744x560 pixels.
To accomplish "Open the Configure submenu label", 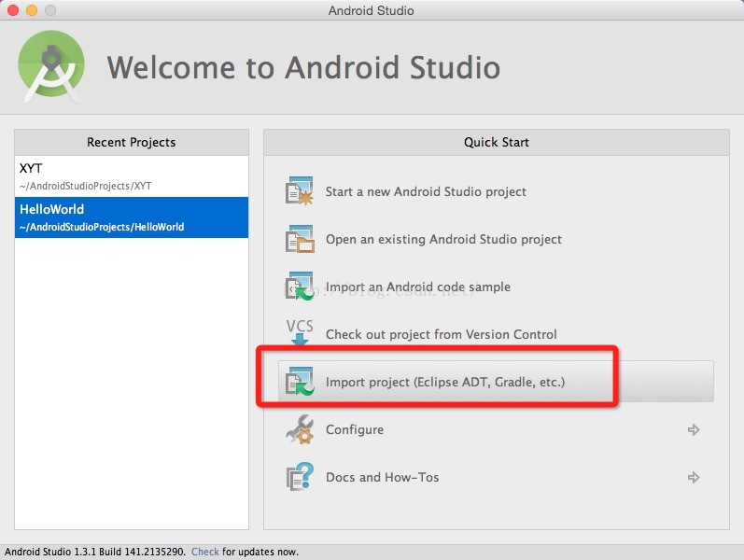I will [355, 429].
